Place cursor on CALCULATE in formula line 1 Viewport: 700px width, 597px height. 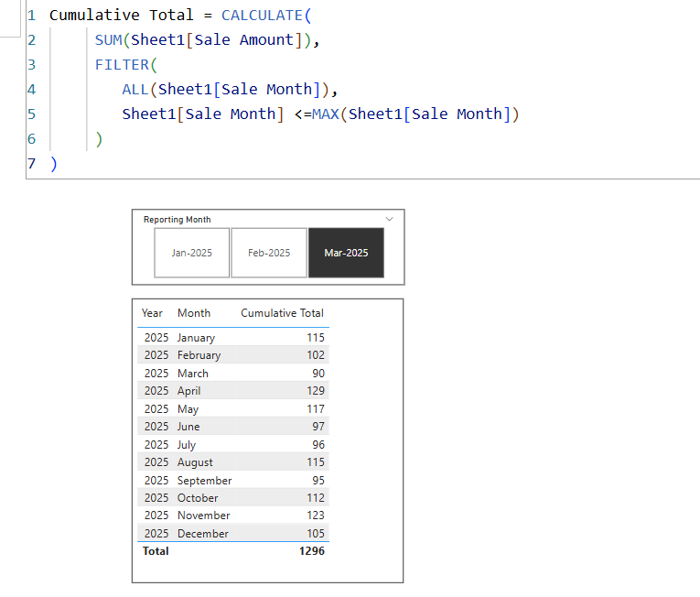[x=262, y=16]
